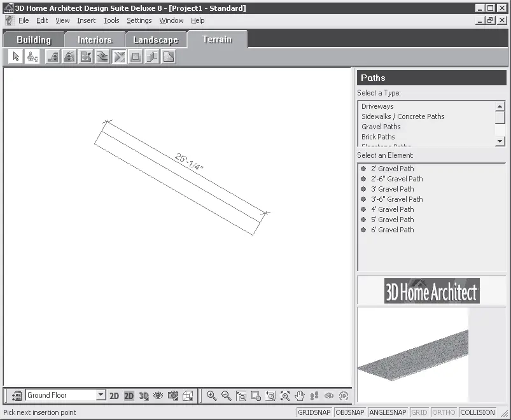This screenshot has width=511, height=420.
Task: Switch to 2D plan view
Action: coord(114,396)
